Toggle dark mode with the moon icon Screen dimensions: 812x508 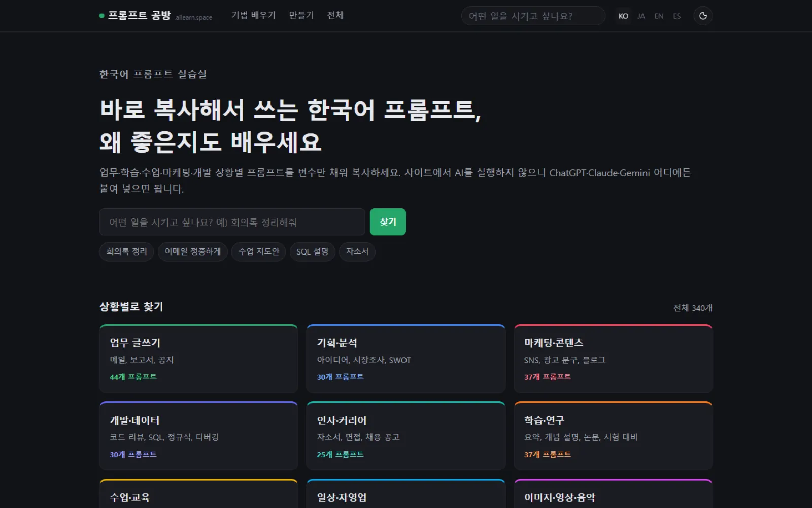click(x=703, y=16)
